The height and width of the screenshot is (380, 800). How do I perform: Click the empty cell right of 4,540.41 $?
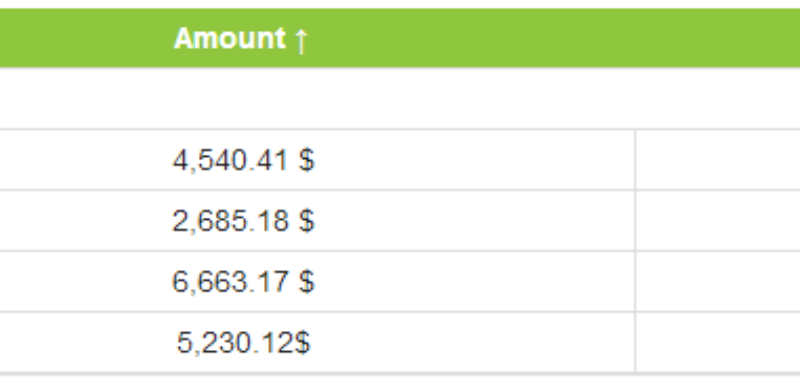[x=718, y=160]
